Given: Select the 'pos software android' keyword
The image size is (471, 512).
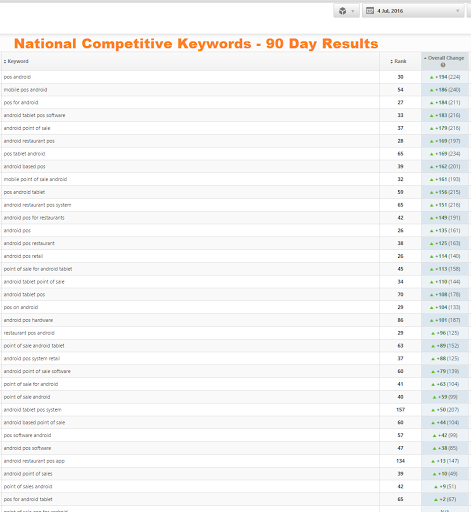Looking at the screenshot, I should tap(27, 435).
